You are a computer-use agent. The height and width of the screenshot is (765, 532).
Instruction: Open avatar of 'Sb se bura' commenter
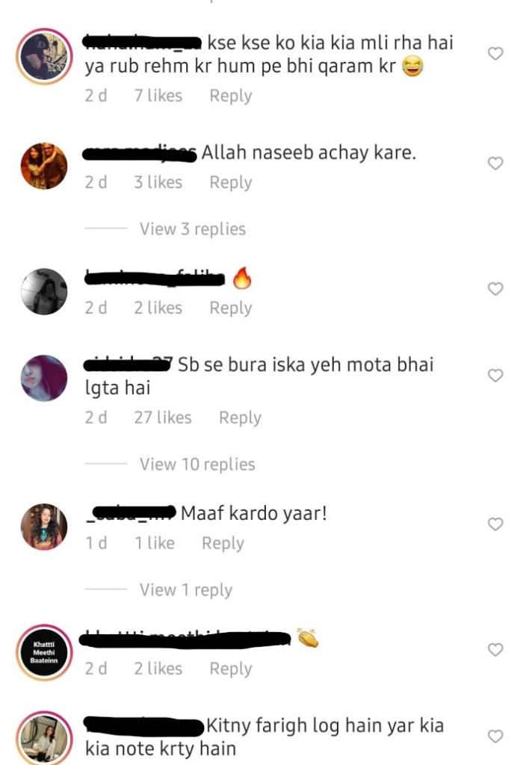coord(44,378)
